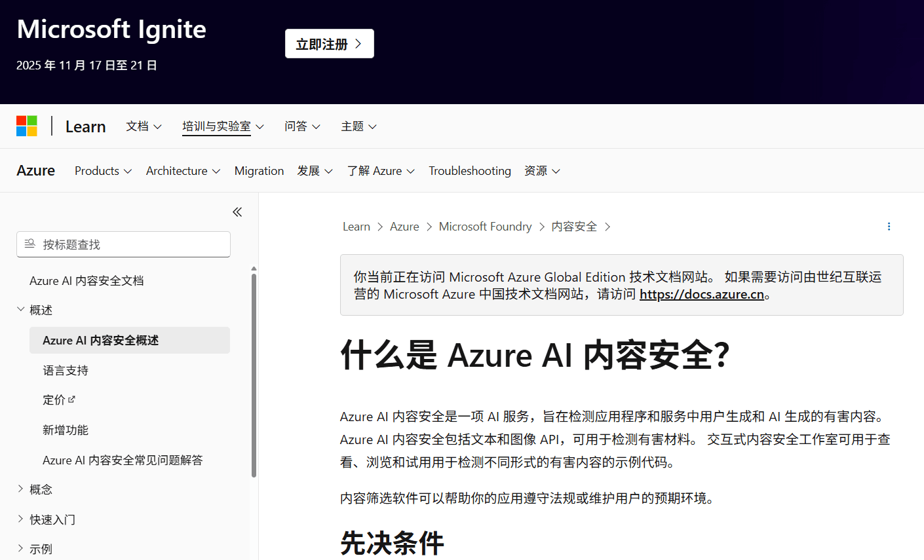This screenshot has height=560, width=924.
Task: Open the 培训与实验室 dropdown menu
Action: click(x=223, y=126)
